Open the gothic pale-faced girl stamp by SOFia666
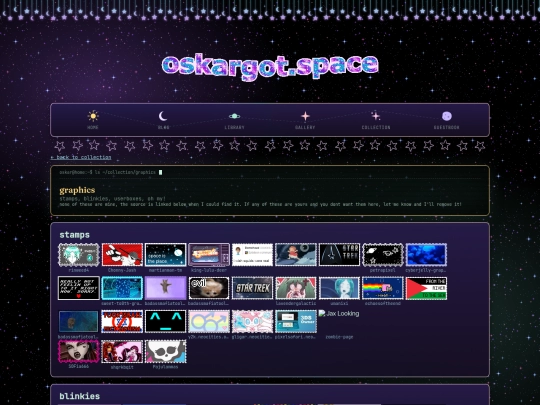The image size is (540, 405). (79, 352)
